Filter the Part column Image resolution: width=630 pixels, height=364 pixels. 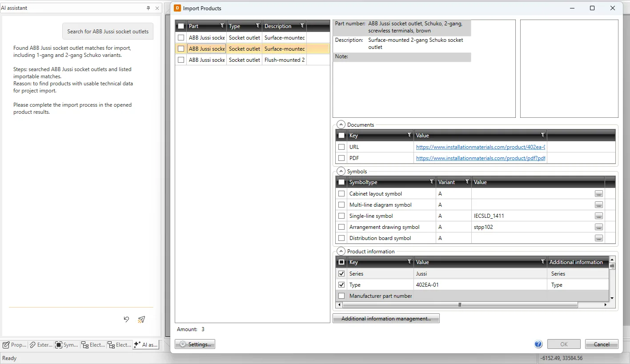(x=222, y=26)
